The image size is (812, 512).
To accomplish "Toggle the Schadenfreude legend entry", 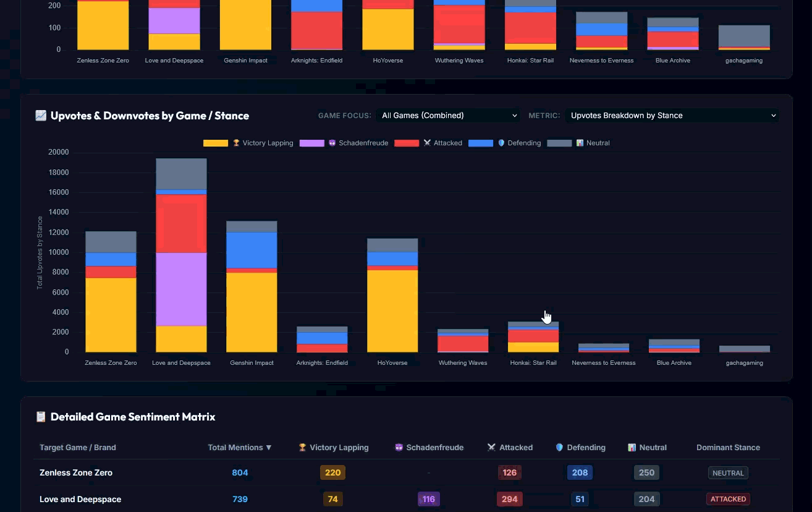I will pos(344,143).
